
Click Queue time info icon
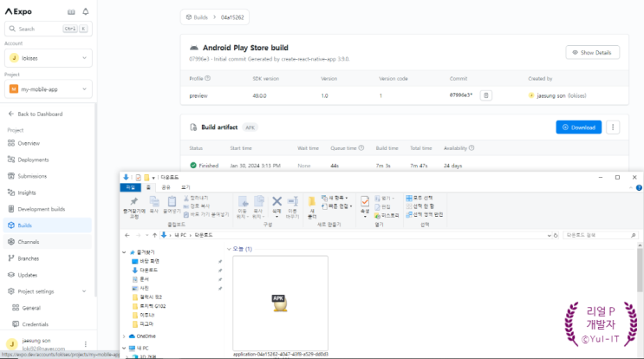click(361, 148)
